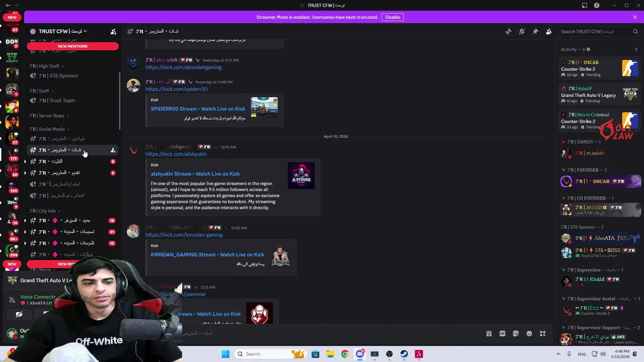This screenshot has width=644, height=362.
Task: Open the ST6 Esports server icon
Action: click(x=12, y=58)
